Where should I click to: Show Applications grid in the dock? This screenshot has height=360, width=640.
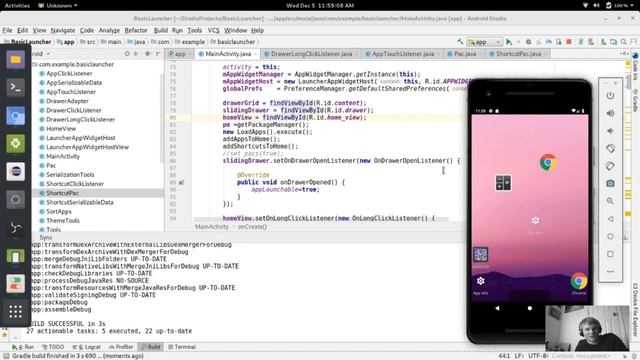pyautogui.click(x=16, y=311)
